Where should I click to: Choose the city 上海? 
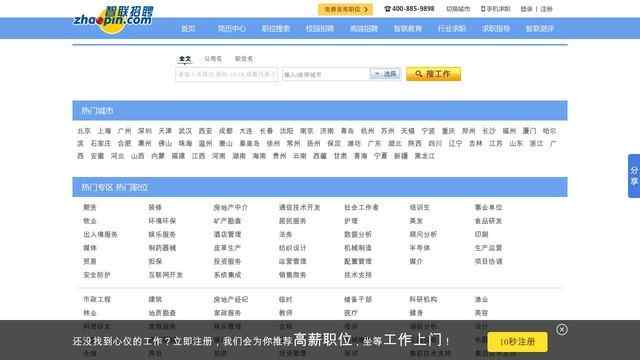[104, 131]
